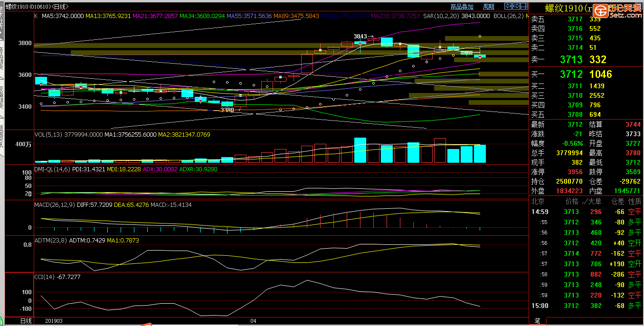This screenshot has height=326, width=644.
Task: Click the 卖四 3716 ask row
Action: tap(586, 28)
